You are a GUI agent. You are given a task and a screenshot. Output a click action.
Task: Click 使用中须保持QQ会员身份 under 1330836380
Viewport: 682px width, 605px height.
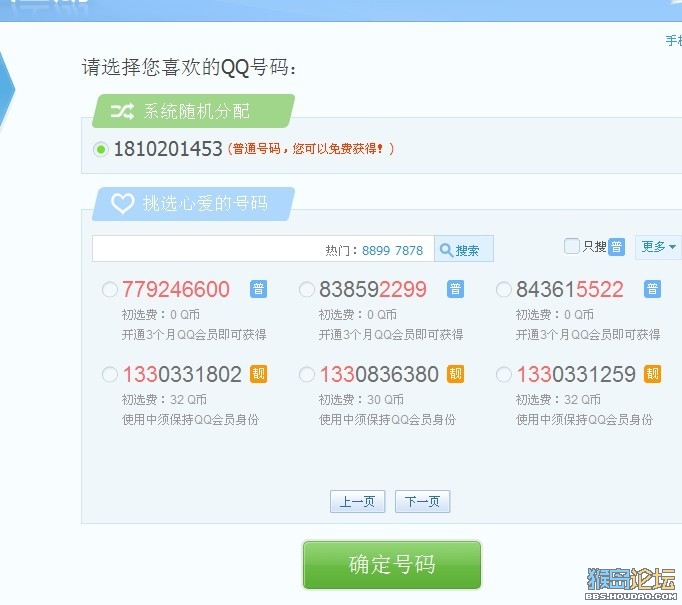point(387,419)
